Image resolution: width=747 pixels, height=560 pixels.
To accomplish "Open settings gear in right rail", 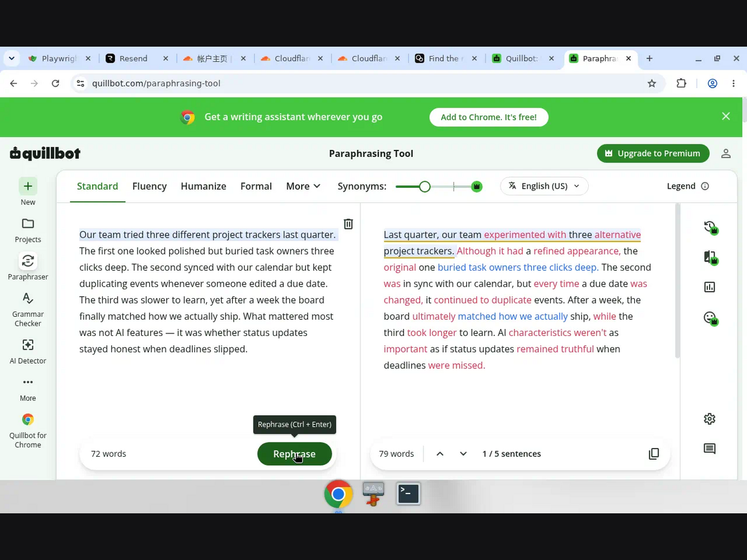I will (x=710, y=419).
